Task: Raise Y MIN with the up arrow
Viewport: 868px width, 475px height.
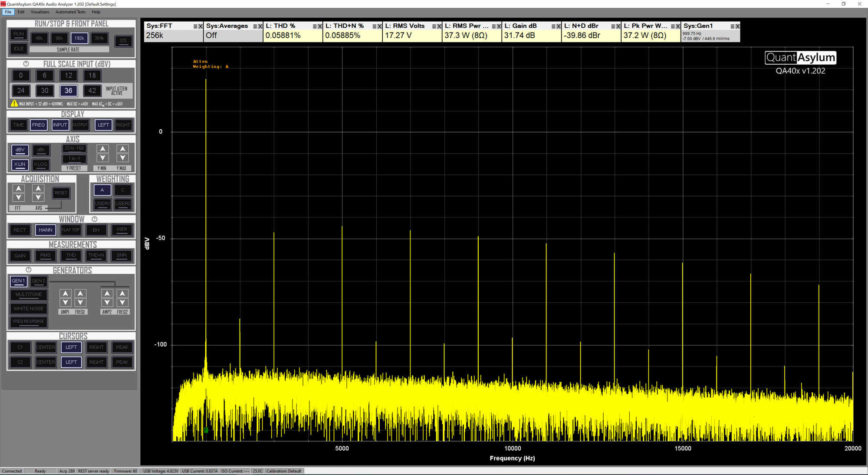Action: tap(102, 149)
